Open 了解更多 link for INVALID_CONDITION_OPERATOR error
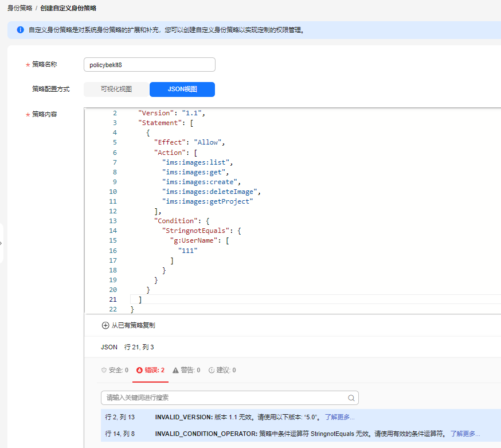501x448 pixels. coord(465,434)
